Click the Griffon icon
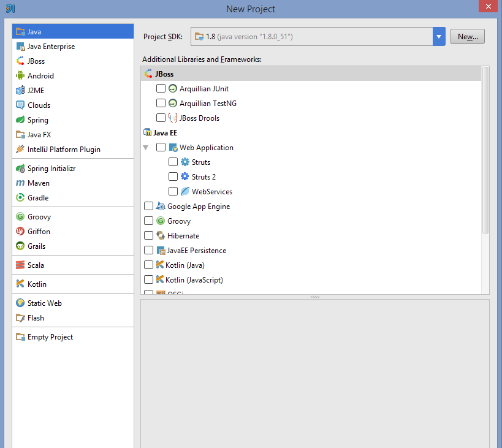The height and width of the screenshot is (448, 502). 20,232
